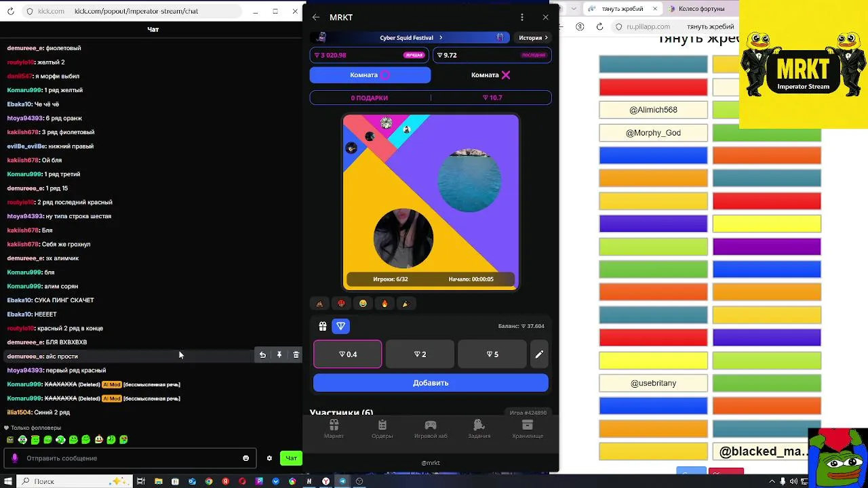This screenshot has width=868, height=488.
Task: Click the Игра #424890 label
Action: click(528, 413)
